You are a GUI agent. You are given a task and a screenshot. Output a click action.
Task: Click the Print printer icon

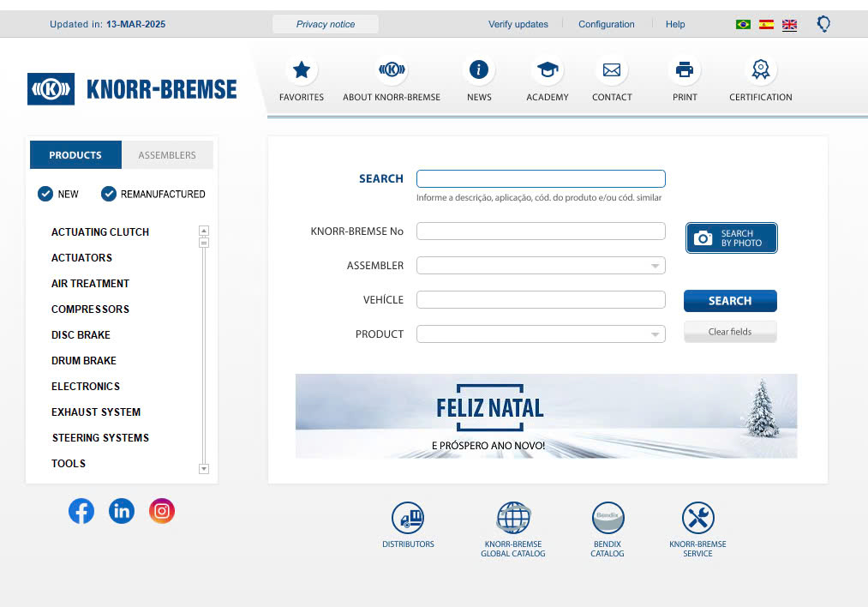pos(685,69)
